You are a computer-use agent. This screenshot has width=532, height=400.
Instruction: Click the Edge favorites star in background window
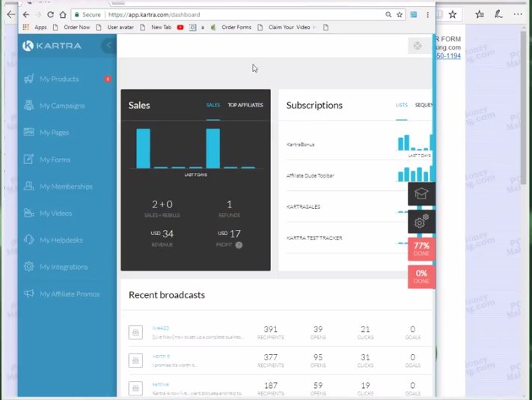(453, 14)
